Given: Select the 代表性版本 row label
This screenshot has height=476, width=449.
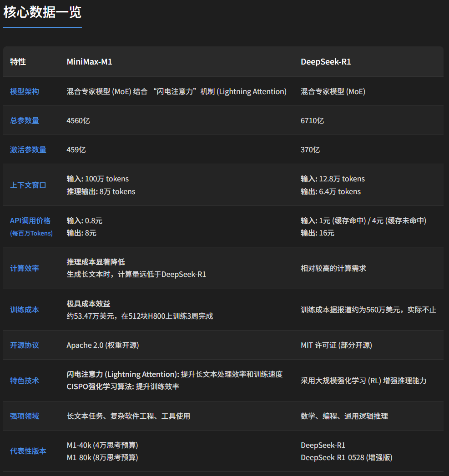Looking at the screenshot, I should pyautogui.click(x=28, y=451).
